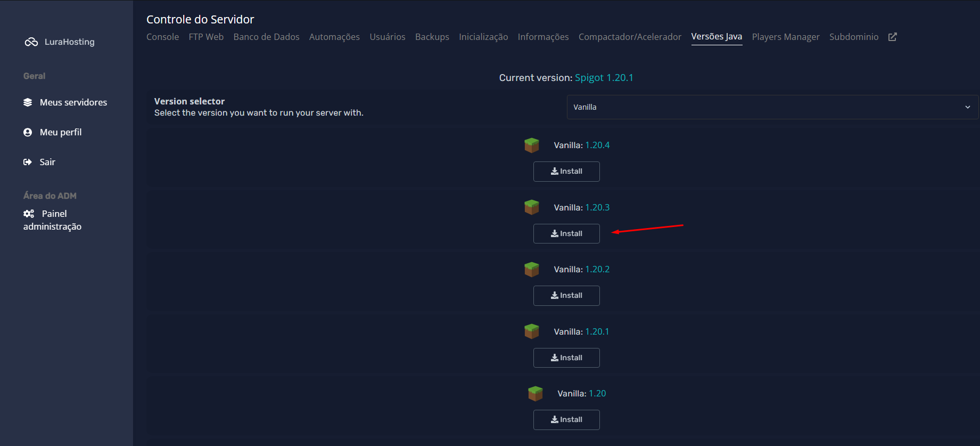Open Painel administração link
980x446 pixels.
[x=53, y=220]
